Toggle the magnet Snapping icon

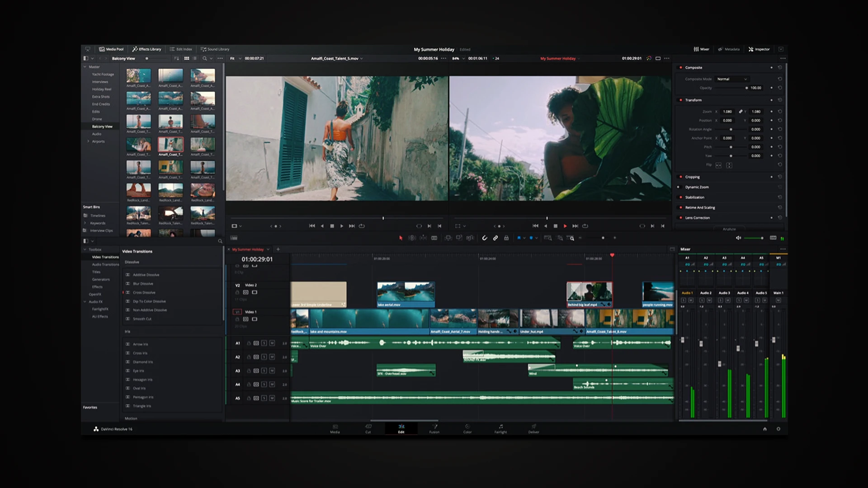(485, 238)
